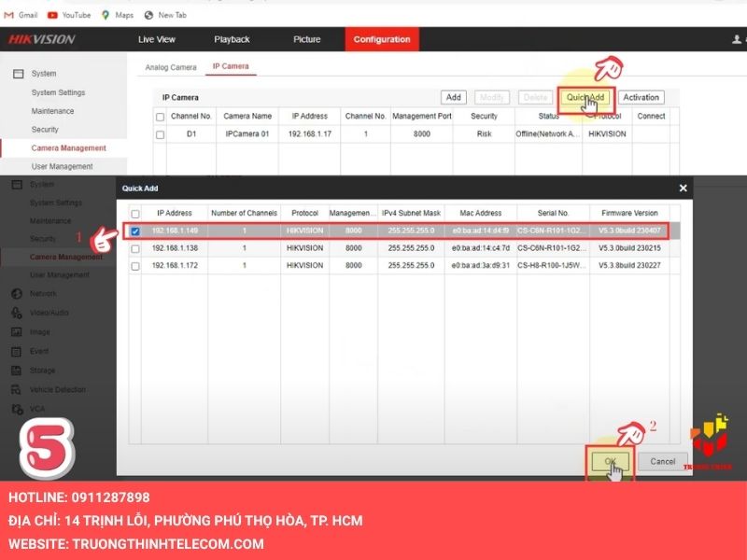Click the Storage icon in sidebar
The image size is (747, 560).
tap(17, 371)
